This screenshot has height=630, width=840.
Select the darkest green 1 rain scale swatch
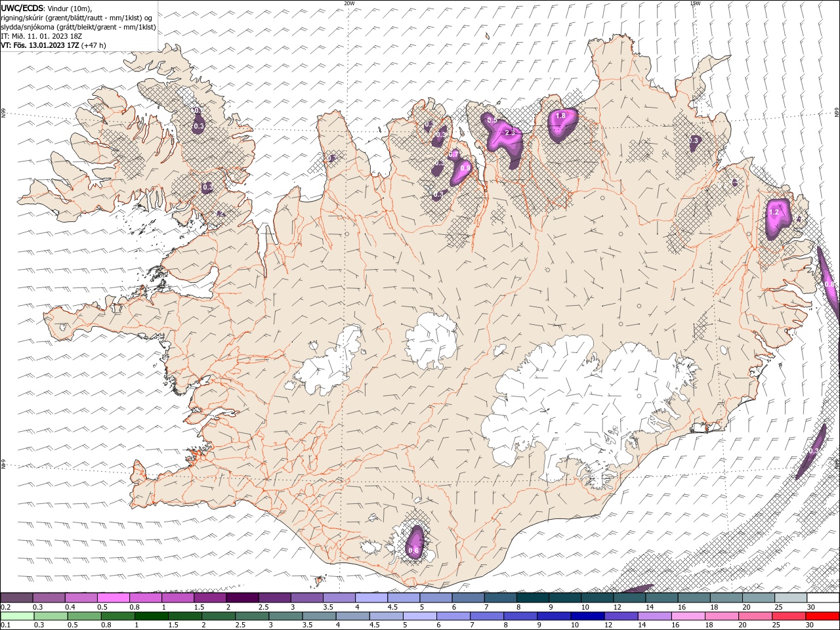pyautogui.click(x=151, y=616)
